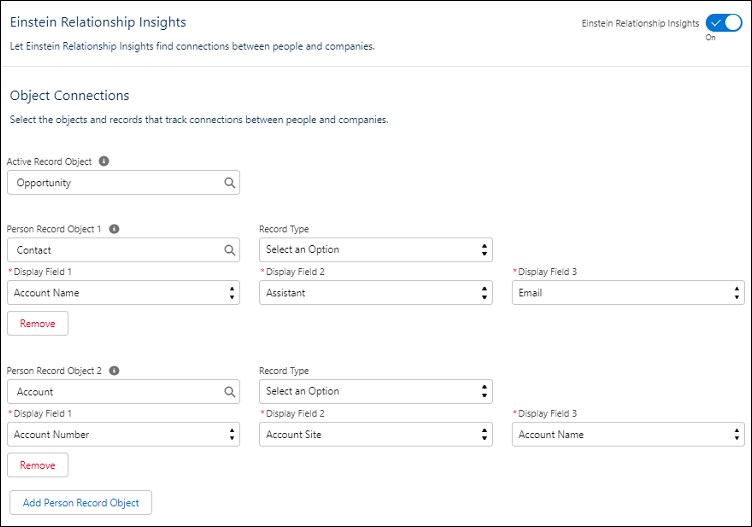The width and height of the screenshot is (752, 527).
Task: Click the info icon beside Active Record Object
Action: 104,161
